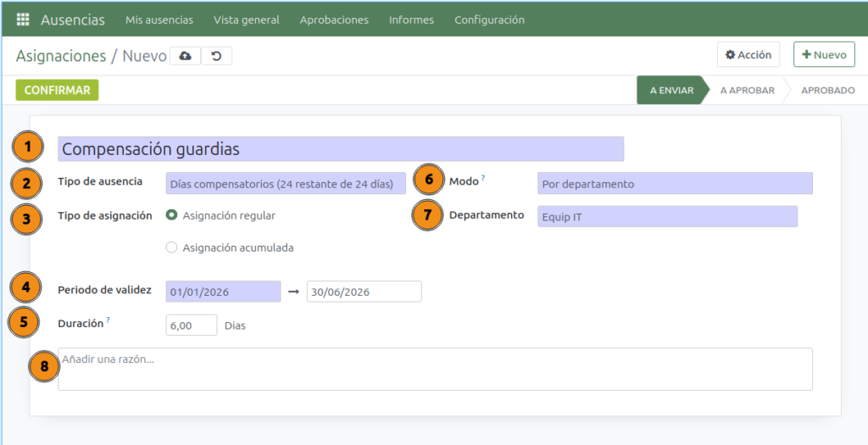This screenshot has width=868, height=445.
Task: Expand the Modo selection field
Action: click(x=674, y=183)
